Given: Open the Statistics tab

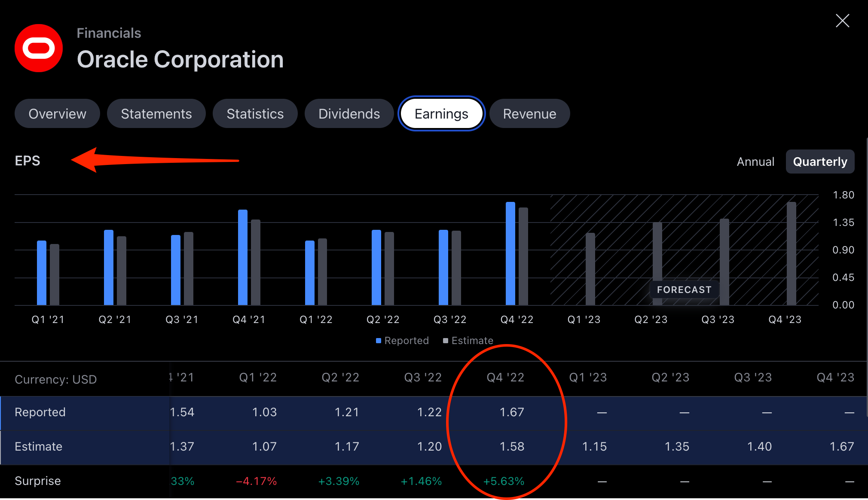Looking at the screenshot, I should pyautogui.click(x=255, y=114).
